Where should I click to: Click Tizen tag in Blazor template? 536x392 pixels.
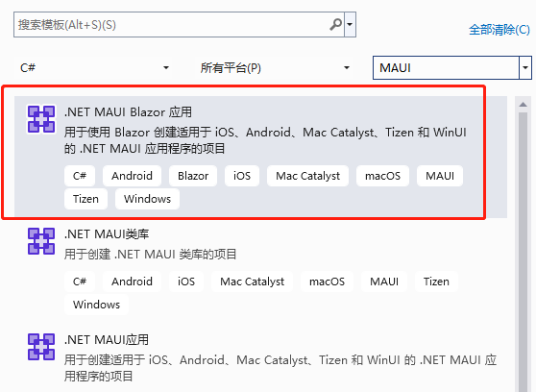point(85,199)
